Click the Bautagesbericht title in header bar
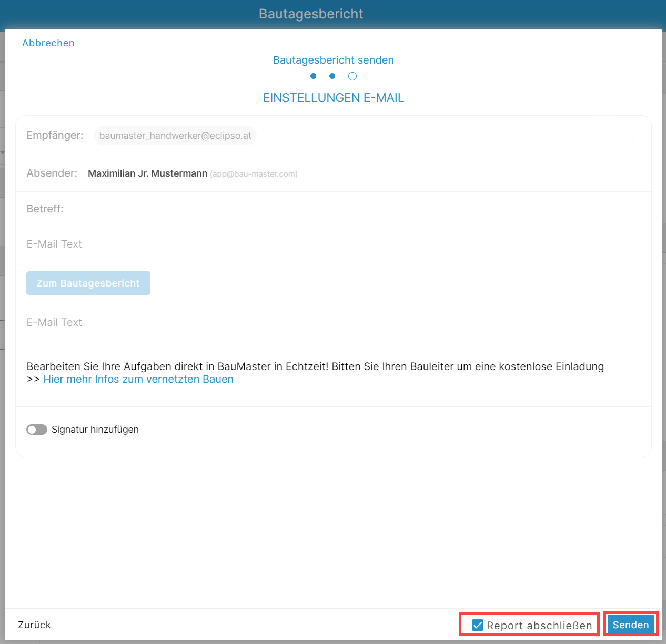The height and width of the screenshot is (644, 666). (x=311, y=14)
